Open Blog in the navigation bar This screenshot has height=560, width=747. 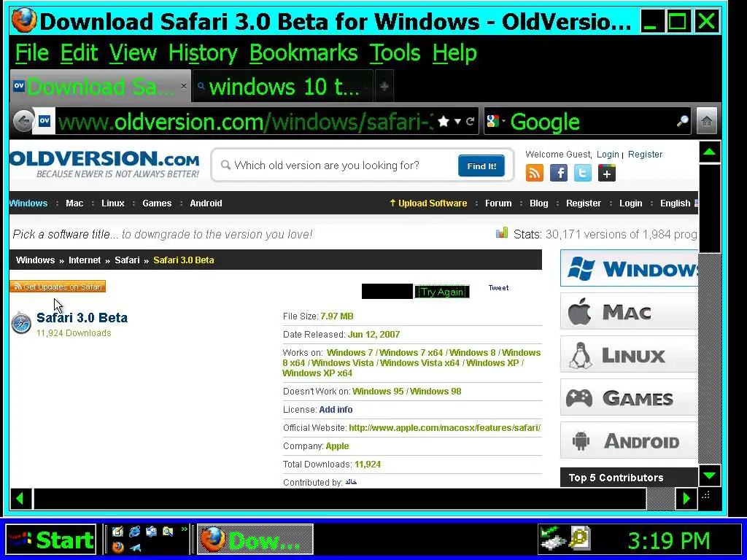click(x=539, y=203)
